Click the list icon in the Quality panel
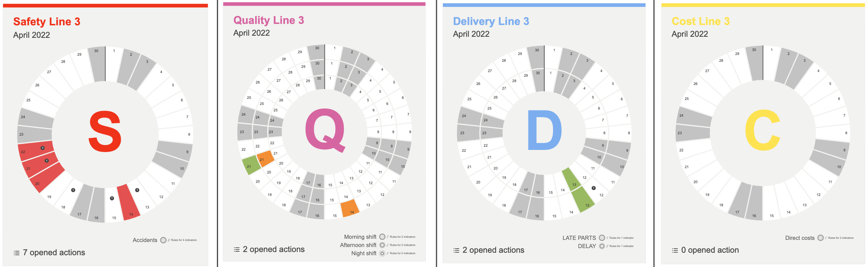Viewport: 868px width, 267px height. tap(237, 250)
